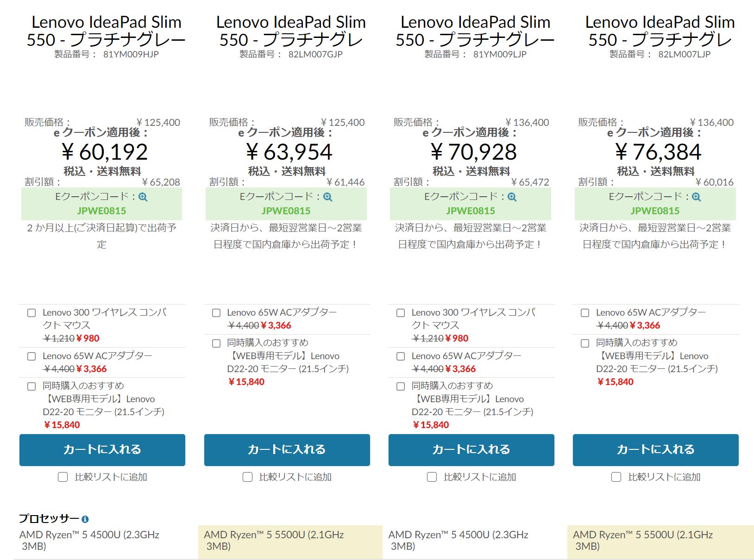Click magnifier icon for 82LM007LJP coupon code

697,197
